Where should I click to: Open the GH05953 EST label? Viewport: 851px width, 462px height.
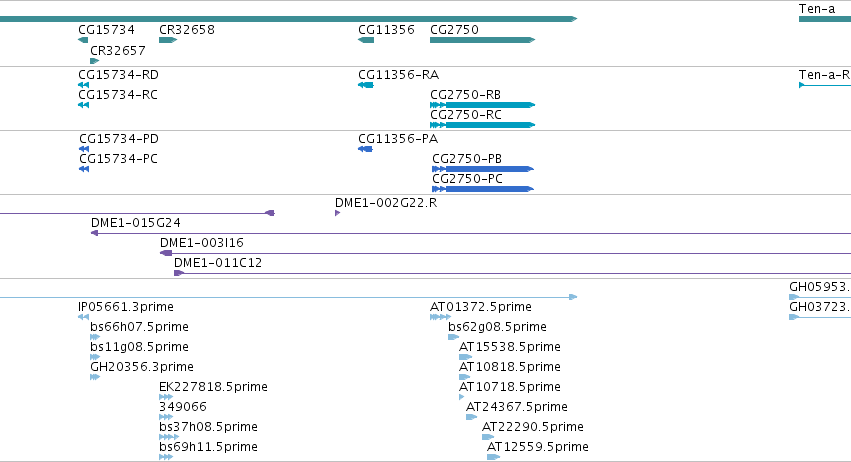[820, 287]
